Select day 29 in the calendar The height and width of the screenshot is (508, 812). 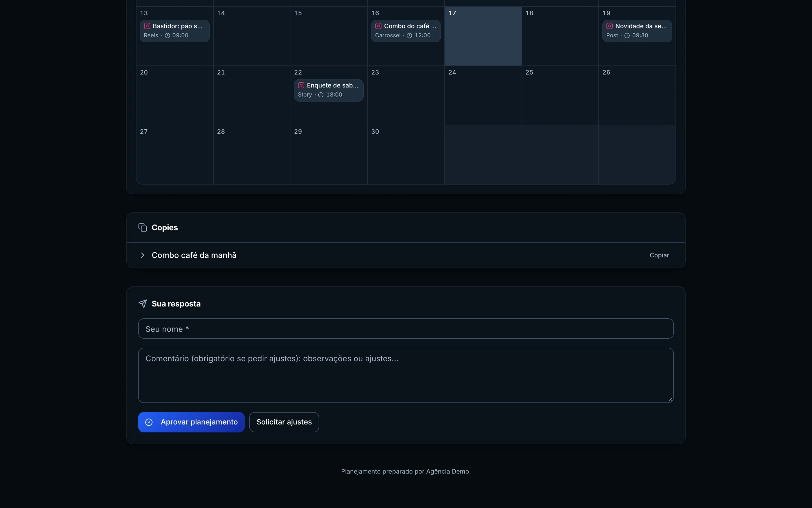pyautogui.click(x=328, y=155)
